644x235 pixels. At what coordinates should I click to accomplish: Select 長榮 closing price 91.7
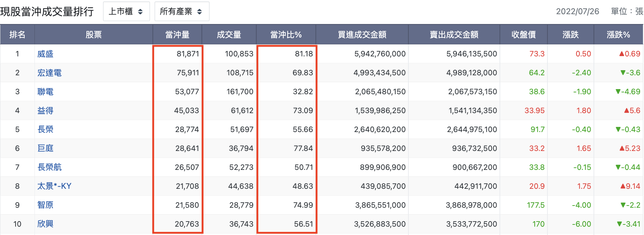(x=538, y=130)
